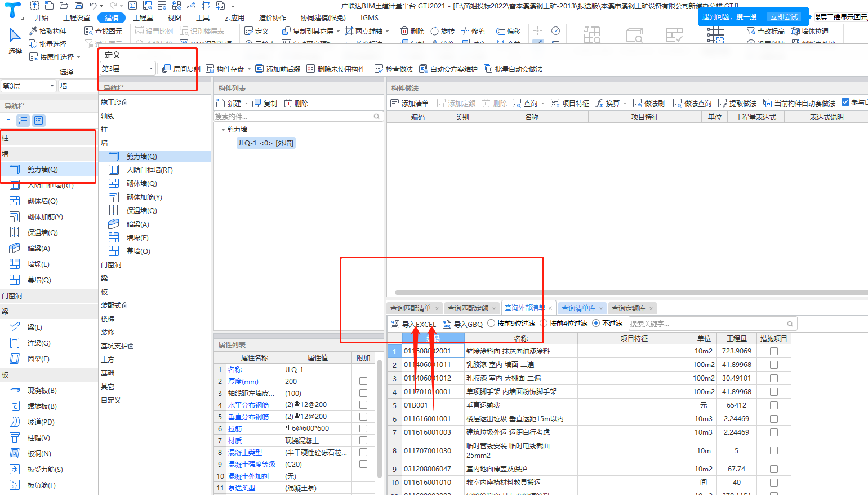Click 导入EXCEL import button

(413, 324)
